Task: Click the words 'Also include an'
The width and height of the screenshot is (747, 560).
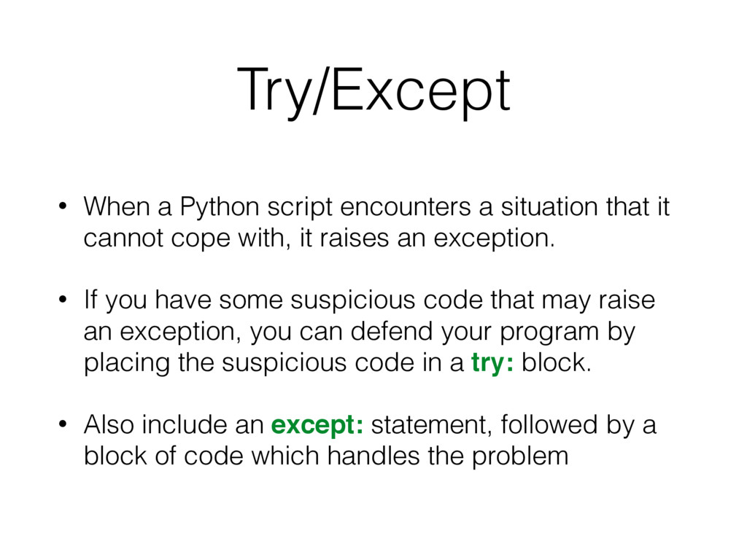Action: point(174,425)
